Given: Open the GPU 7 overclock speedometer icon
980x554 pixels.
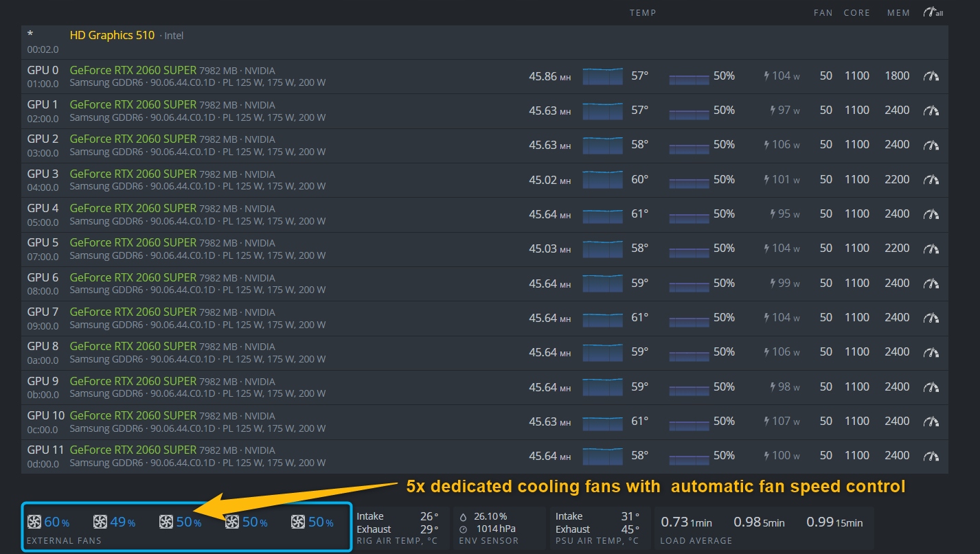Looking at the screenshot, I should [x=931, y=318].
